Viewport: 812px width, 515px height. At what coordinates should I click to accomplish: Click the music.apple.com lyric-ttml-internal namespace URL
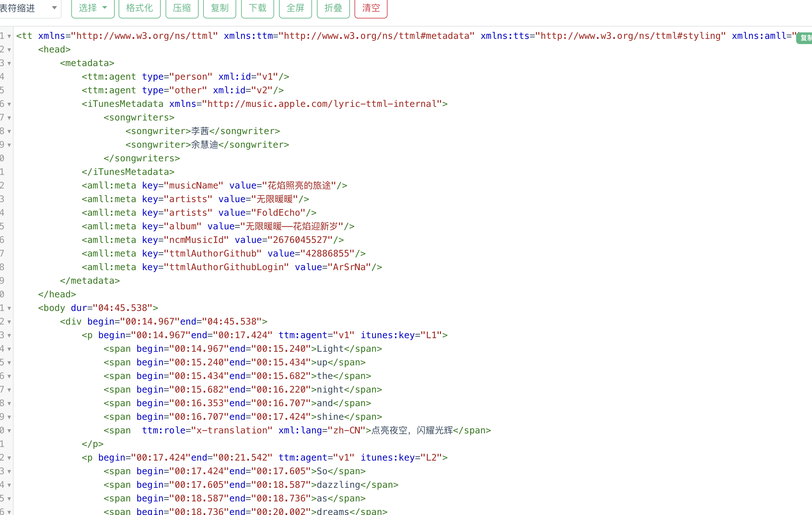[x=322, y=104]
